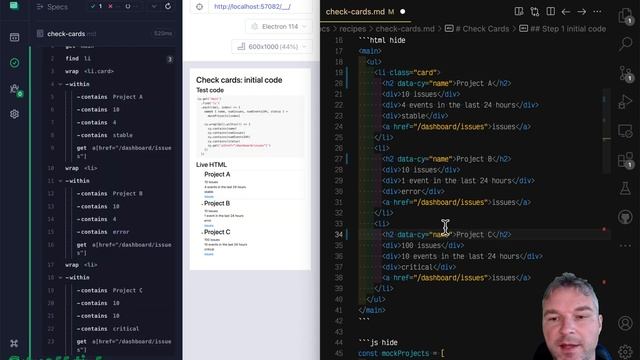The image size is (640, 360).
Task: Select the 'contains stable' command row
Action: [x=109, y=135]
